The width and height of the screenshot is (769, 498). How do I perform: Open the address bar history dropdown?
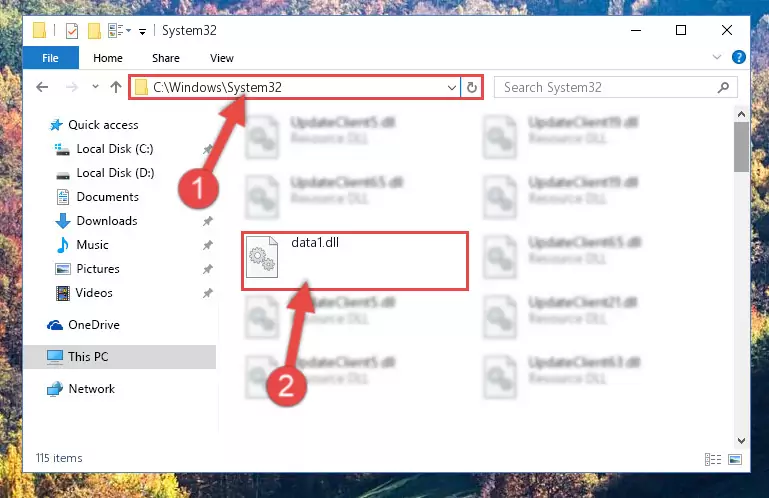452,88
